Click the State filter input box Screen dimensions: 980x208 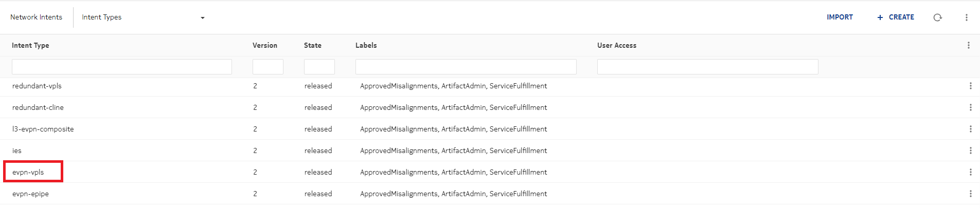(319, 67)
